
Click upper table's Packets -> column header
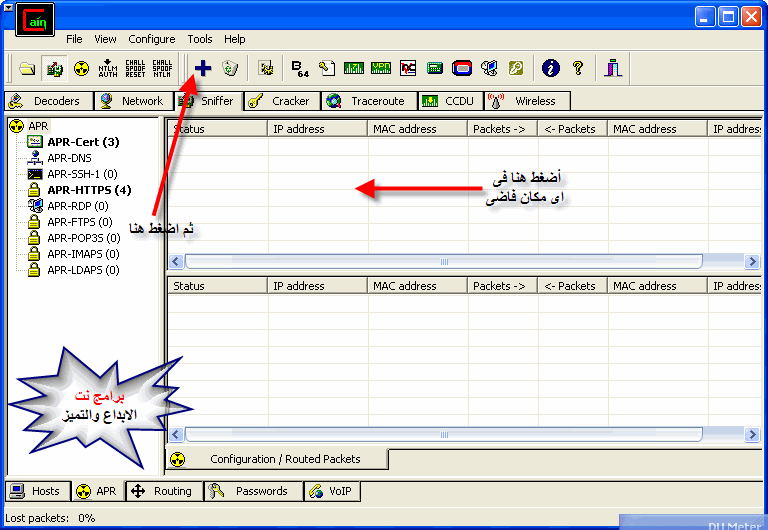[503, 129]
